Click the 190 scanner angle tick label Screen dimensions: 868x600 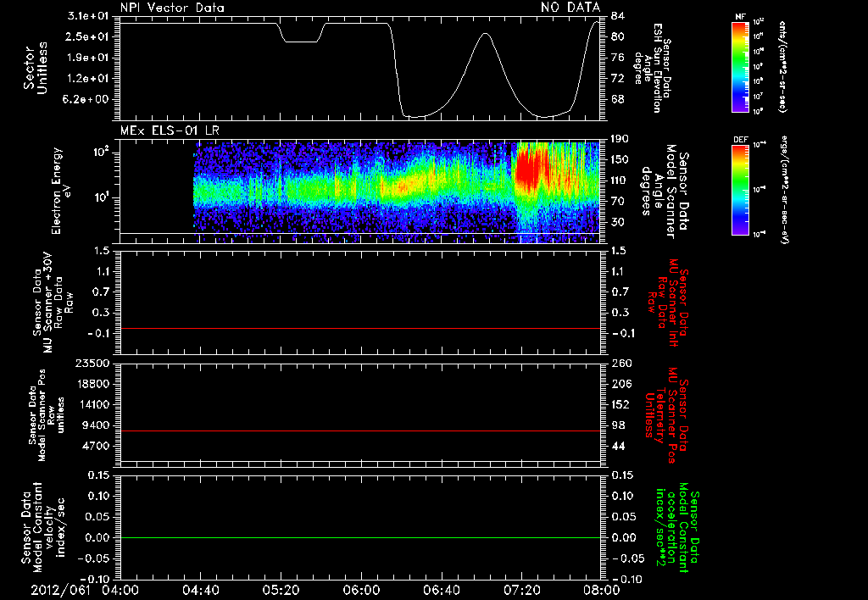620,139
